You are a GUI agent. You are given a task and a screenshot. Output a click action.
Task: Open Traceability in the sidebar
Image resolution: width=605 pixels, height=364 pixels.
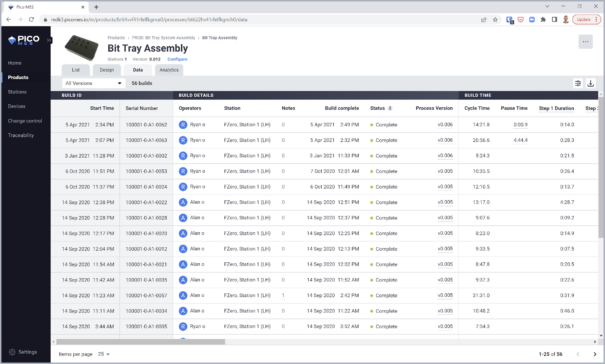(21, 135)
